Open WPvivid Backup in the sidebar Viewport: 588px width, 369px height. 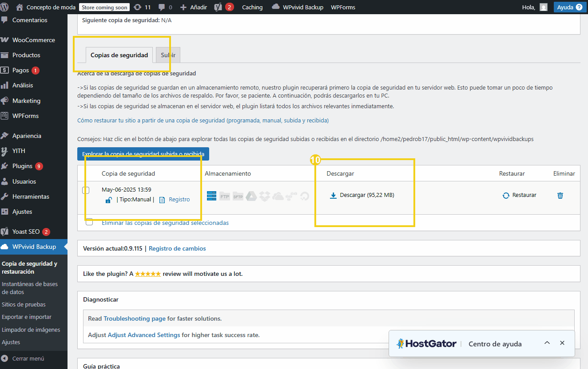(34, 247)
